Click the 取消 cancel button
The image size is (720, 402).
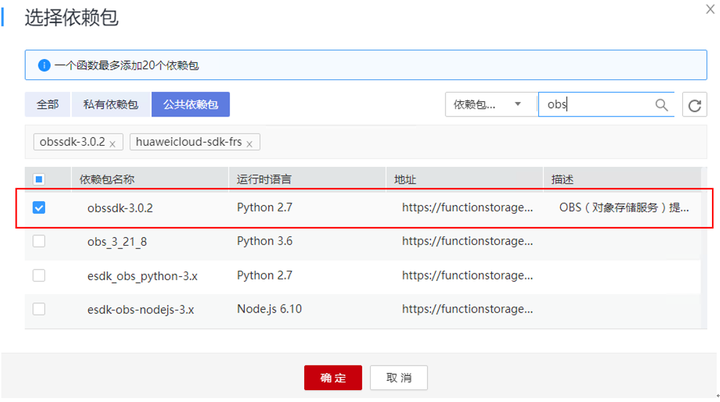pyautogui.click(x=399, y=377)
